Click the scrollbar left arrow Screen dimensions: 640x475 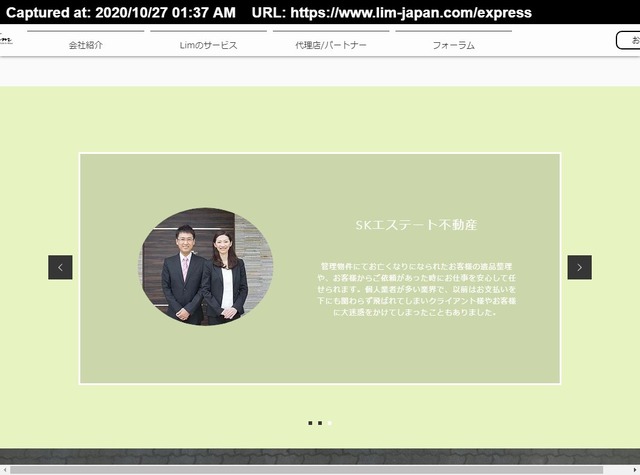tap(4, 470)
